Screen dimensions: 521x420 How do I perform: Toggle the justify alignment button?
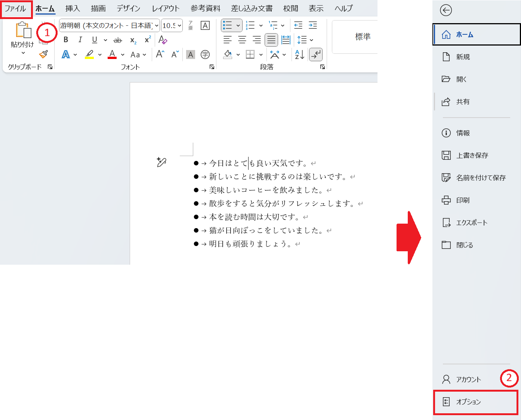[271, 40]
